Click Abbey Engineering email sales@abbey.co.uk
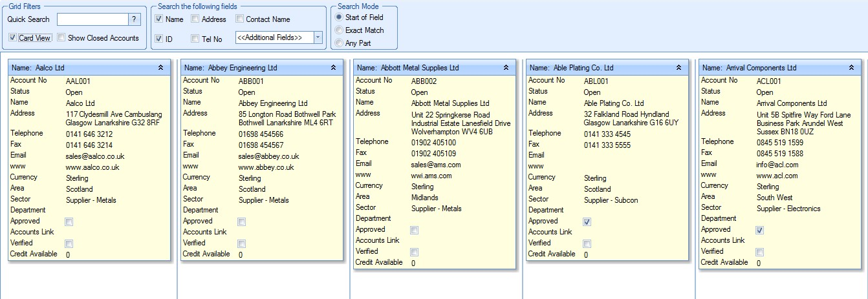The width and height of the screenshot is (868, 299). (x=268, y=156)
